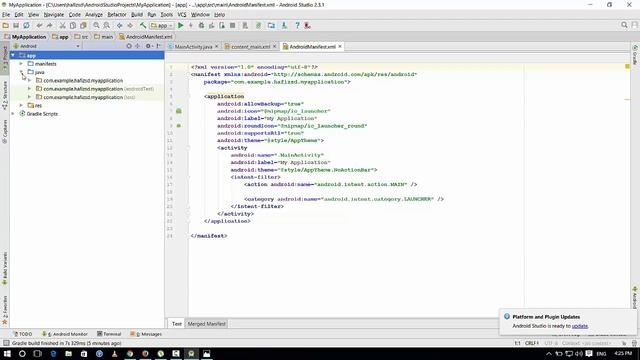640x360 pixels.
Task: Click Android Studio taskbar icon
Action: click(191, 353)
